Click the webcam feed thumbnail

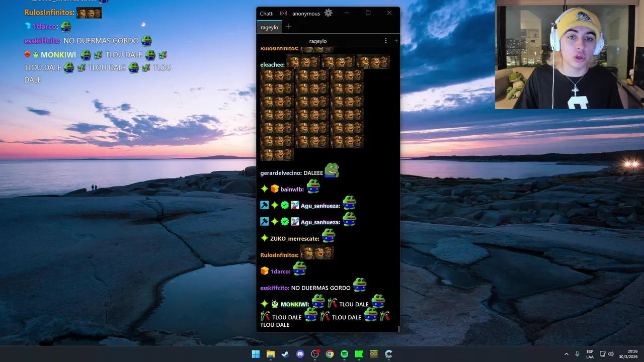click(570, 54)
